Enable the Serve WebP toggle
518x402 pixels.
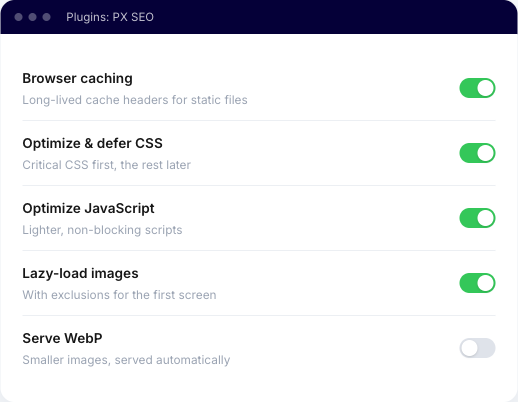[477, 348]
